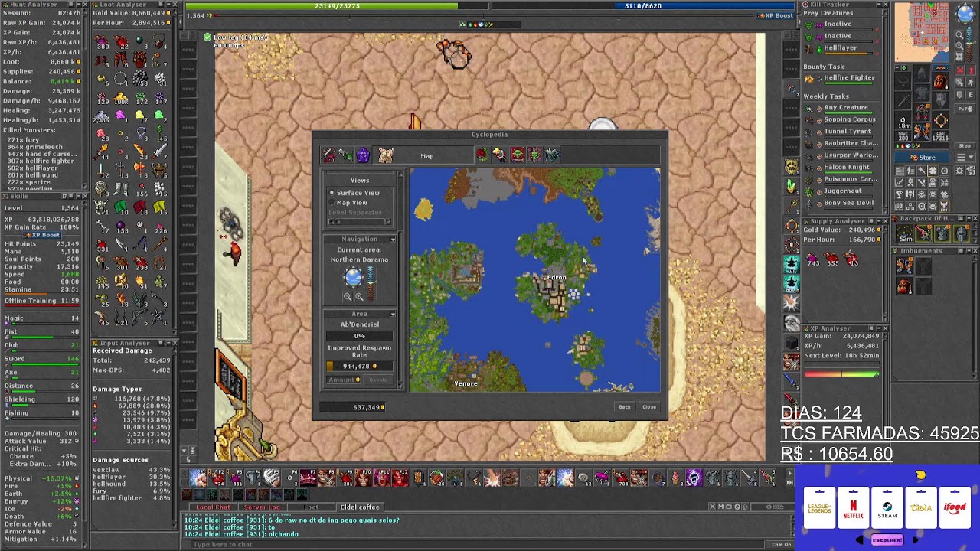The image size is (980, 551).
Task: Click Venore on the Cyclopedia map
Action: pyautogui.click(x=465, y=383)
